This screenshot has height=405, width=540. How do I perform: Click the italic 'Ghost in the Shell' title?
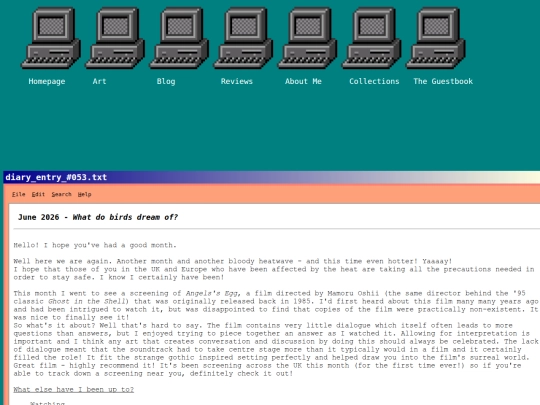pyautogui.click(x=86, y=301)
